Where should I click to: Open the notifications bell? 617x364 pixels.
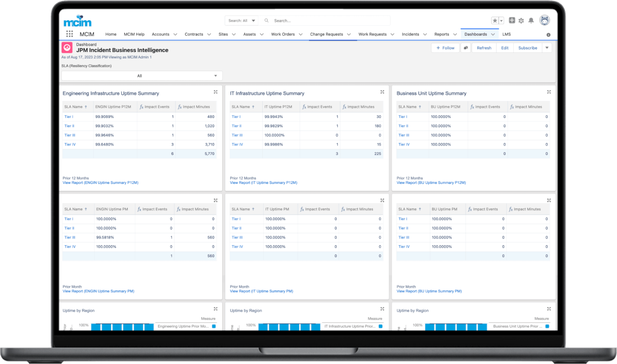531,21
